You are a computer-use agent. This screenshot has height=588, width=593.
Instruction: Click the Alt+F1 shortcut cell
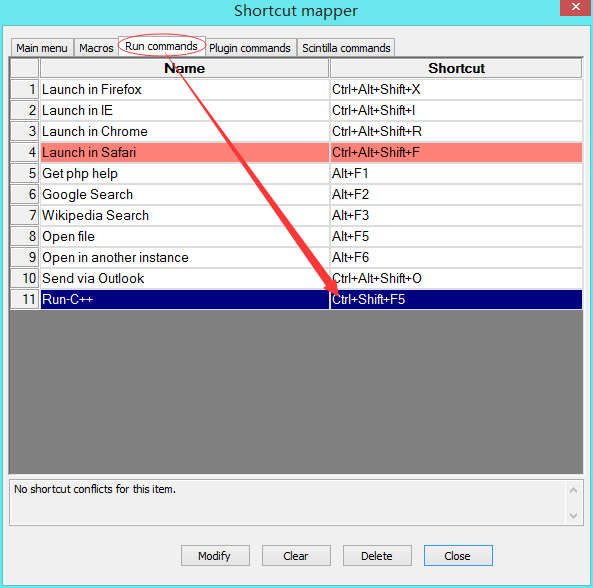coord(456,174)
